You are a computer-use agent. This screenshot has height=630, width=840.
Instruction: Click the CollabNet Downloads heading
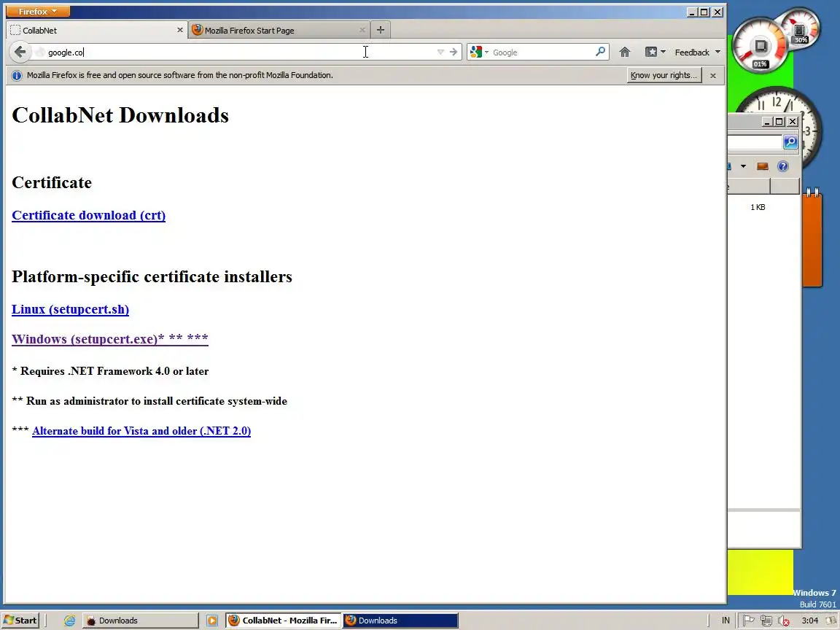point(120,115)
